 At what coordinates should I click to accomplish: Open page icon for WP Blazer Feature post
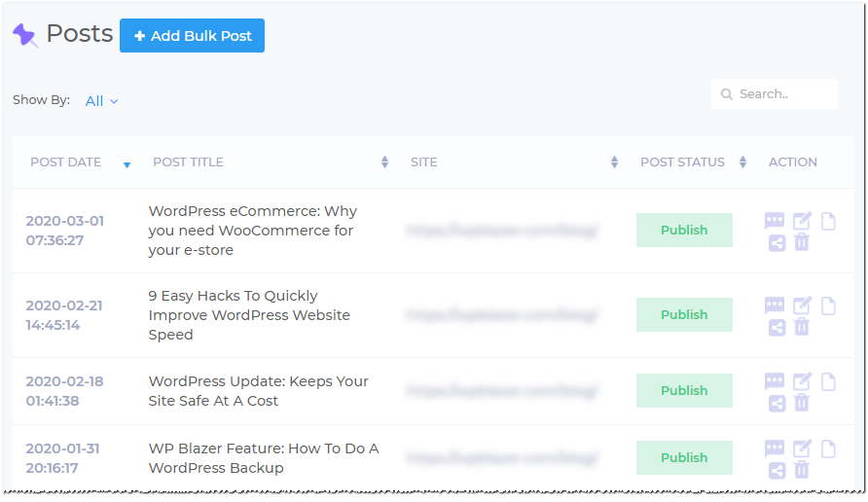(x=828, y=448)
